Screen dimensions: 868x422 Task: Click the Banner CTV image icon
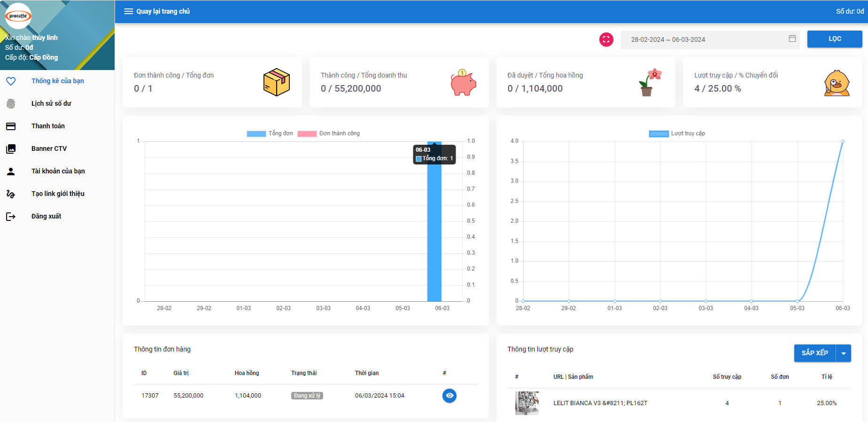pyautogui.click(x=11, y=148)
